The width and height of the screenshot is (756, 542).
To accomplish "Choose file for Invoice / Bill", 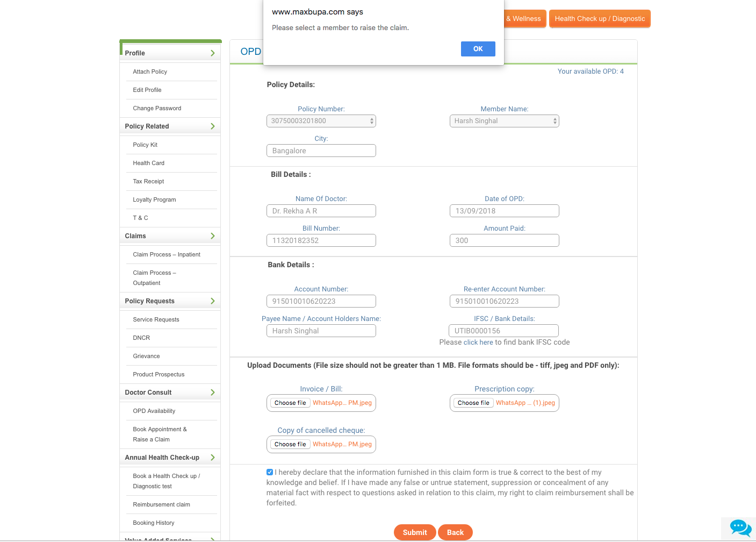I will tap(290, 403).
